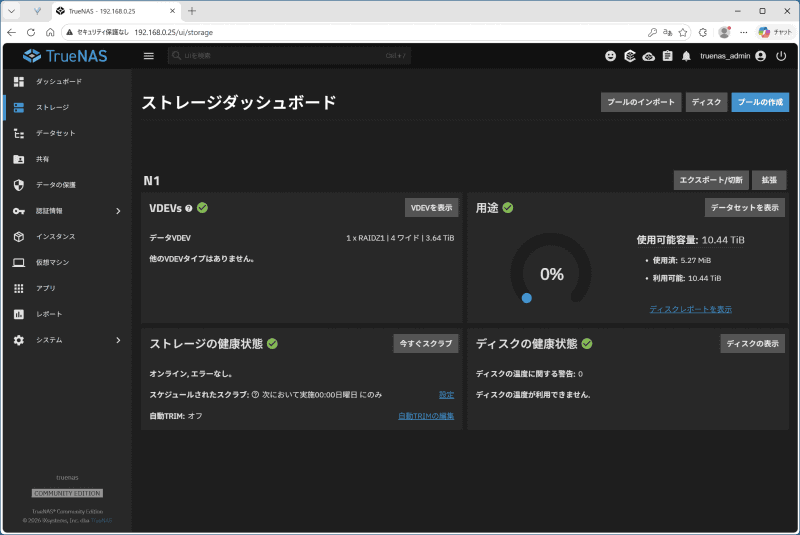Open 仮想マシン in the sidebar
800x535 pixels.
[x=67, y=262]
